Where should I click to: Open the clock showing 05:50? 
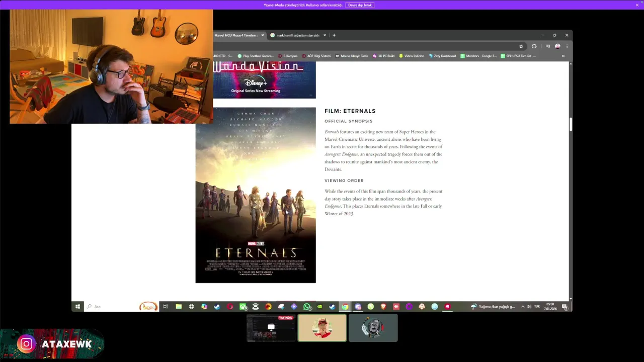pos(549,307)
